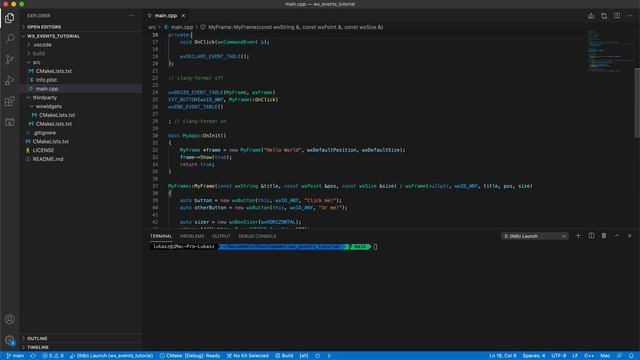
Task: Open Explorer more actions ellipsis
Action: tap(131, 16)
